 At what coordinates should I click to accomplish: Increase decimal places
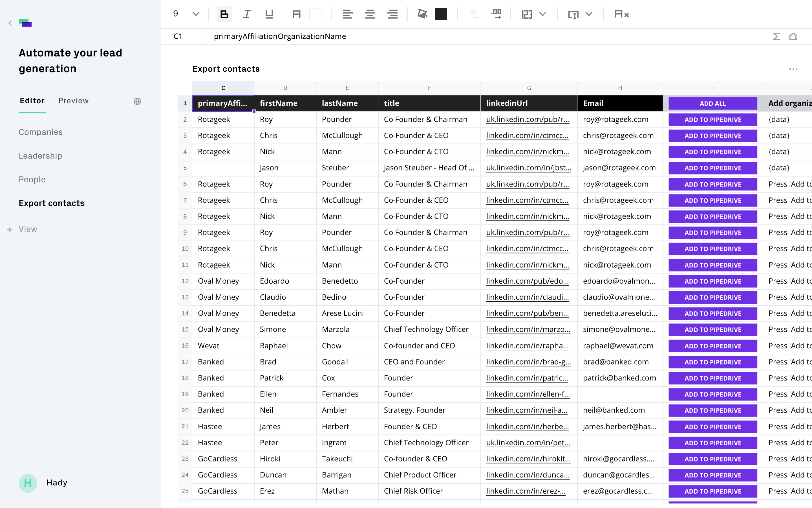tap(496, 14)
